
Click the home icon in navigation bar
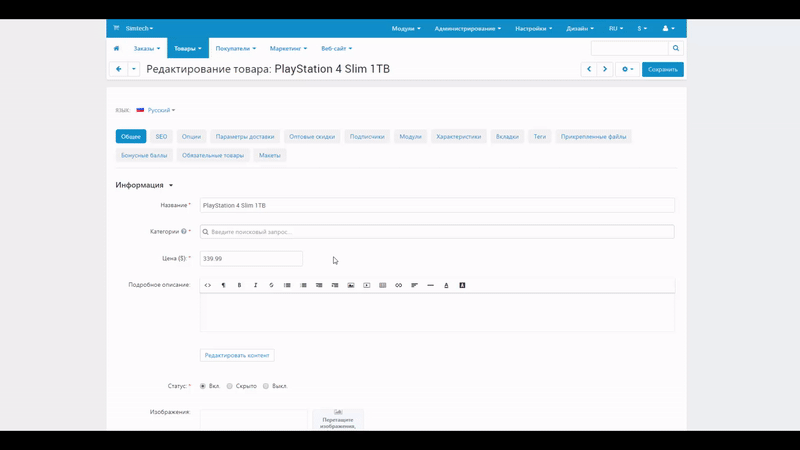click(116, 48)
